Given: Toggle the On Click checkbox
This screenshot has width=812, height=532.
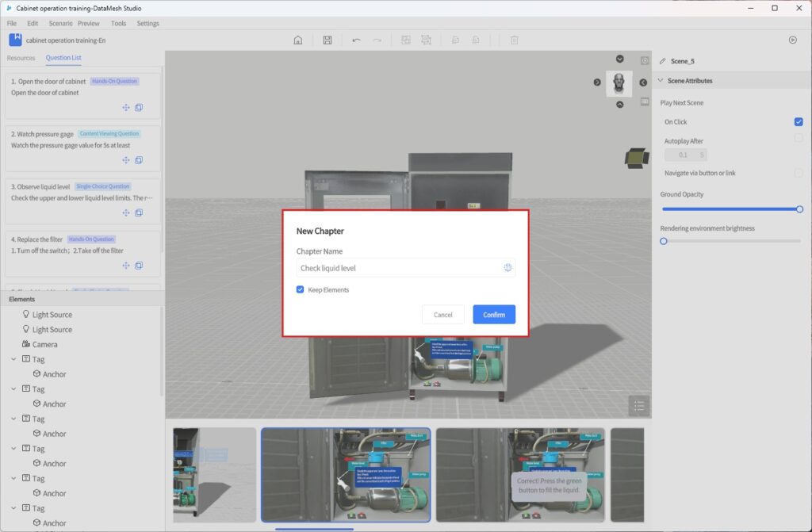Looking at the screenshot, I should [x=799, y=122].
